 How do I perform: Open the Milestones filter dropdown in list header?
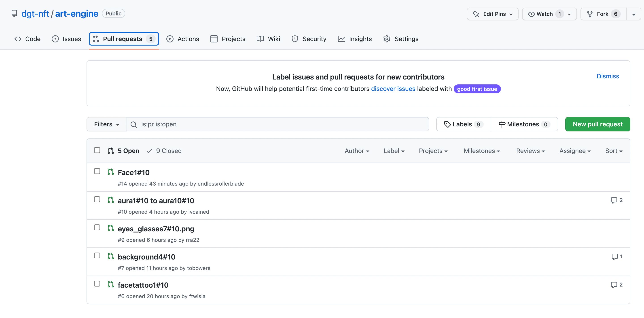pyautogui.click(x=482, y=151)
